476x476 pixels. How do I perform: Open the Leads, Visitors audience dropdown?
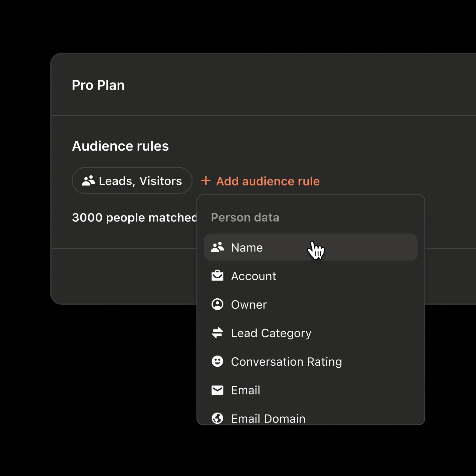132,181
